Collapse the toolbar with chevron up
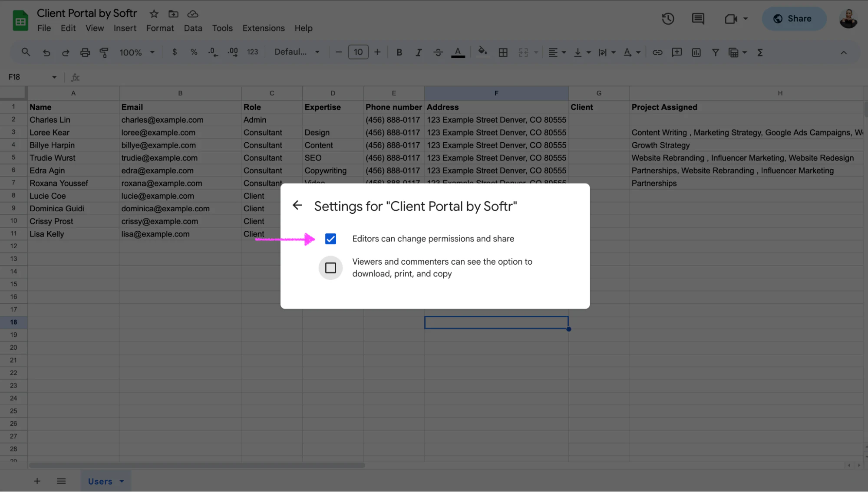868x492 pixels. (x=843, y=52)
